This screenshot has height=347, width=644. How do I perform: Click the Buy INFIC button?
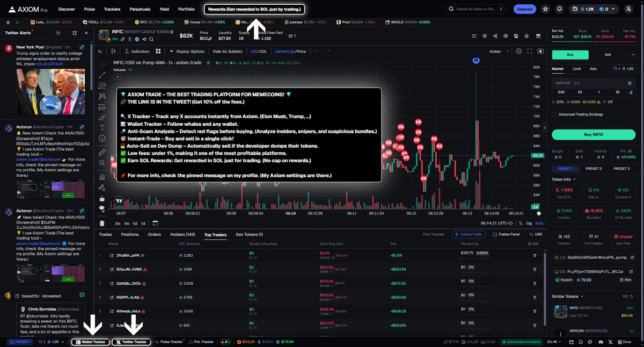coord(594,134)
